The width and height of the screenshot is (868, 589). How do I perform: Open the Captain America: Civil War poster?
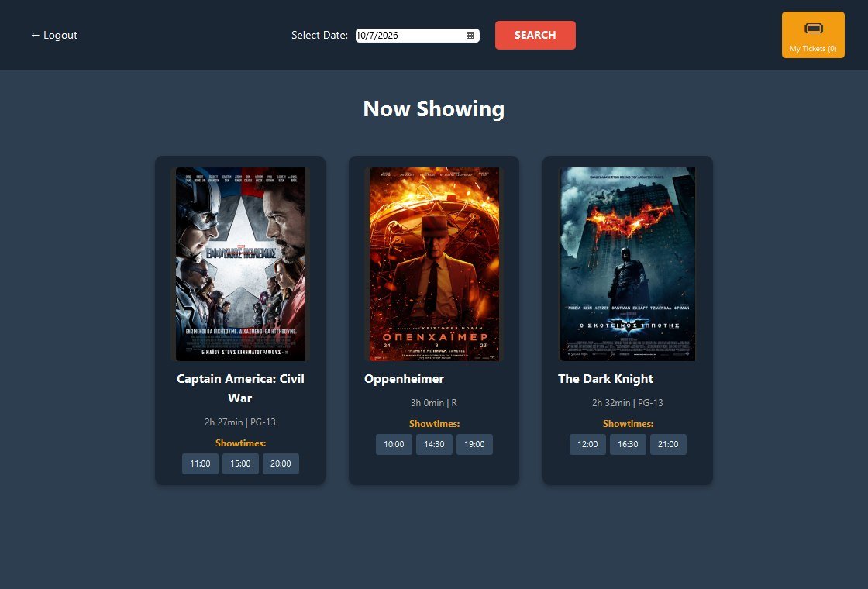(240, 264)
